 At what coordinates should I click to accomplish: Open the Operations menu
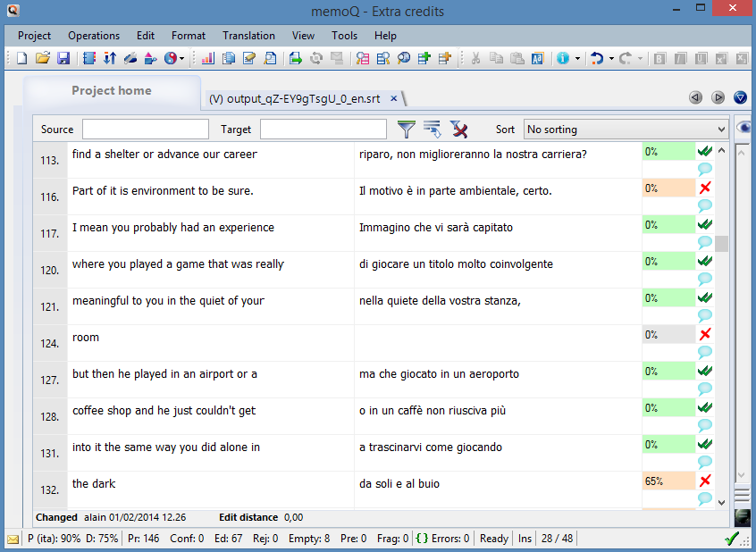pyautogui.click(x=94, y=36)
